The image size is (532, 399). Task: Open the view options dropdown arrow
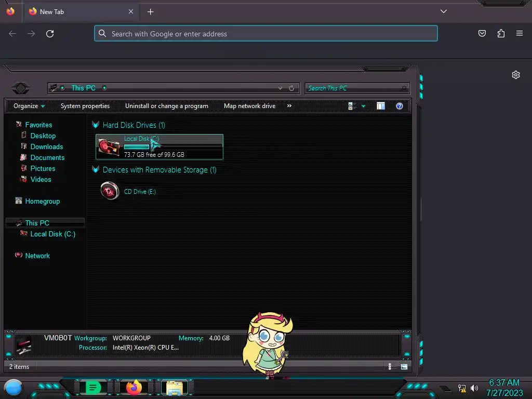363,106
